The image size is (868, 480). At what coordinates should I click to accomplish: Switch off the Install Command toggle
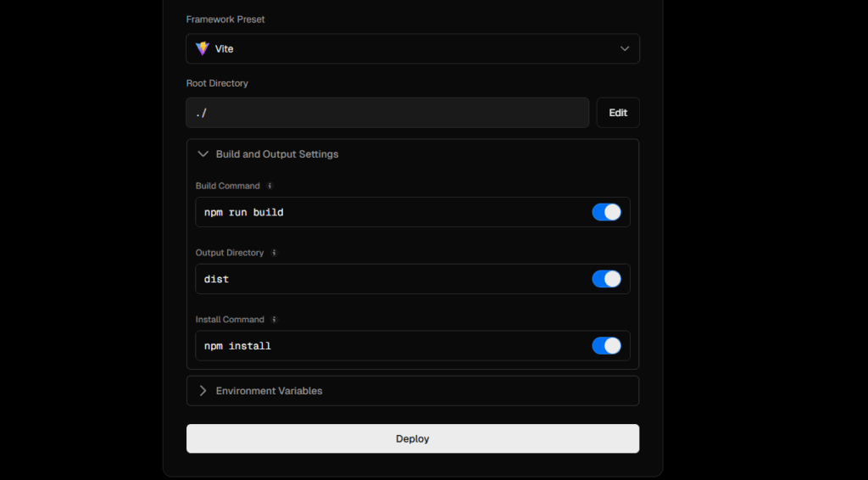pyautogui.click(x=606, y=346)
